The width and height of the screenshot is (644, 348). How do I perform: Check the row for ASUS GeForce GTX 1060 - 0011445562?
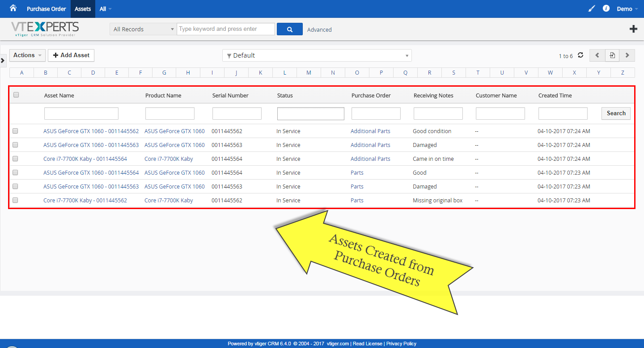pos(15,131)
